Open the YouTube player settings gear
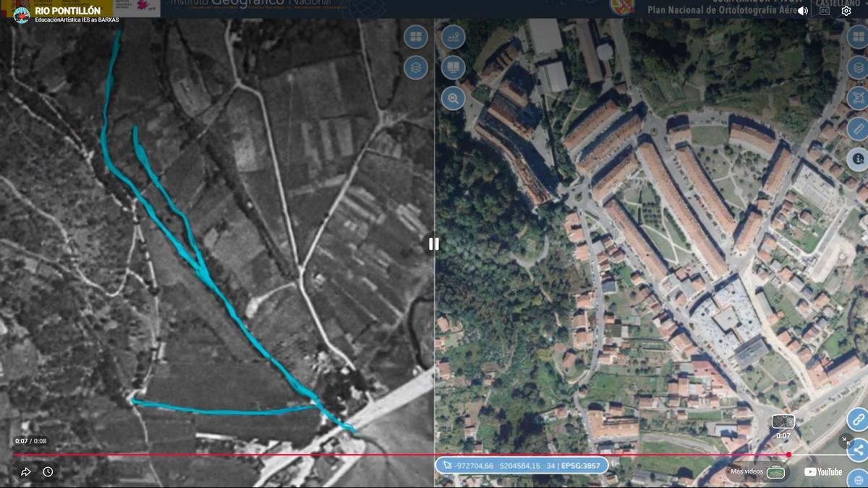868x488 pixels. click(846, 11)
